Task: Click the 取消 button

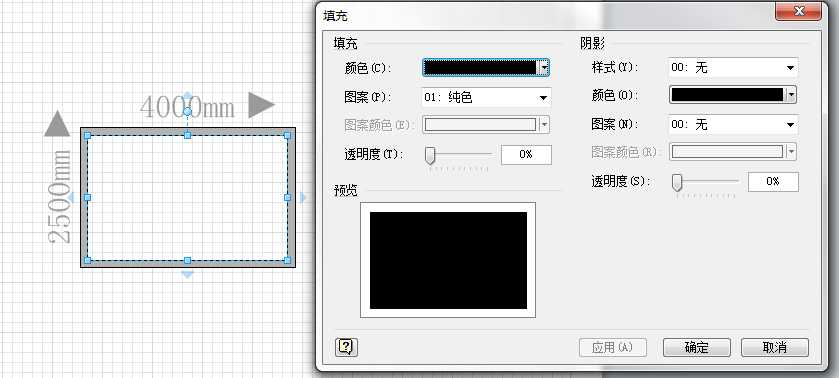Action: 774,347
